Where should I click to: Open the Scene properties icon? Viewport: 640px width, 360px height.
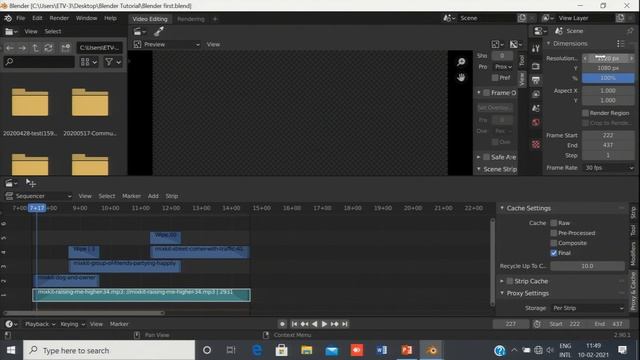coord(536,108)
